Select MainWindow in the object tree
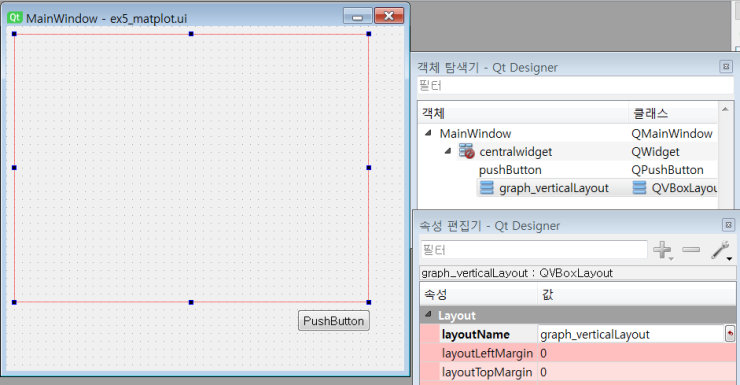Image resolution: width=740 pixels, height=385 pixels. 475,134
